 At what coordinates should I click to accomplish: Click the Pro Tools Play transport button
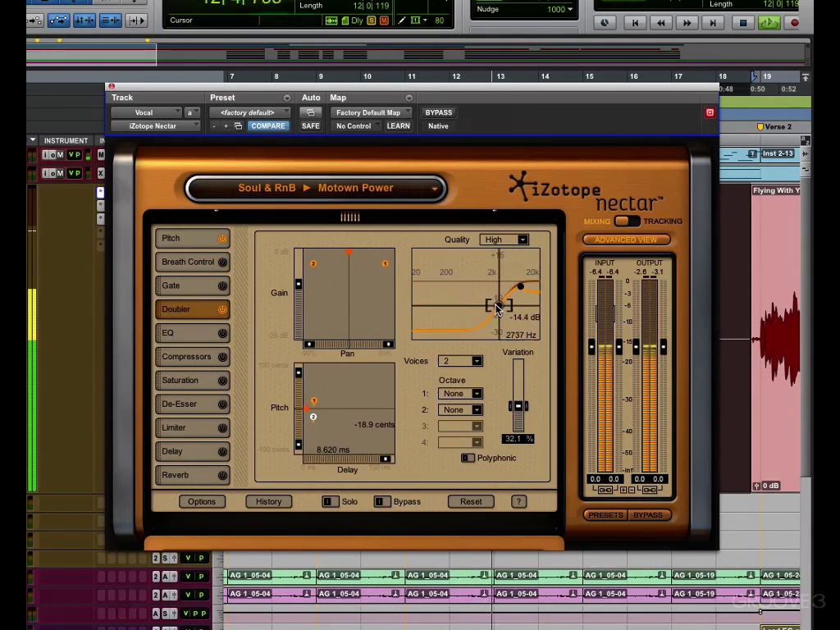(769, 22)
